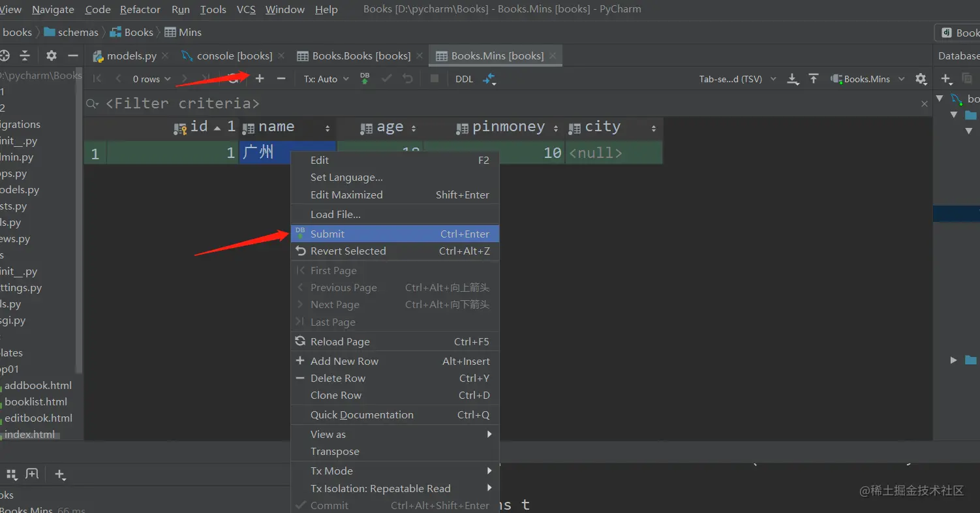Open the rows count dropdown
This screenshot has width=980, height=513.
[x=152, y=79]
